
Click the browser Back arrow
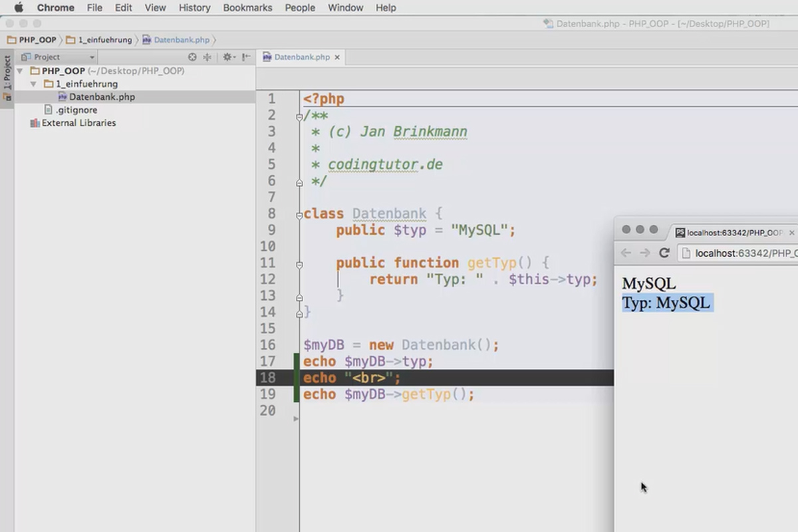[625, 253]
